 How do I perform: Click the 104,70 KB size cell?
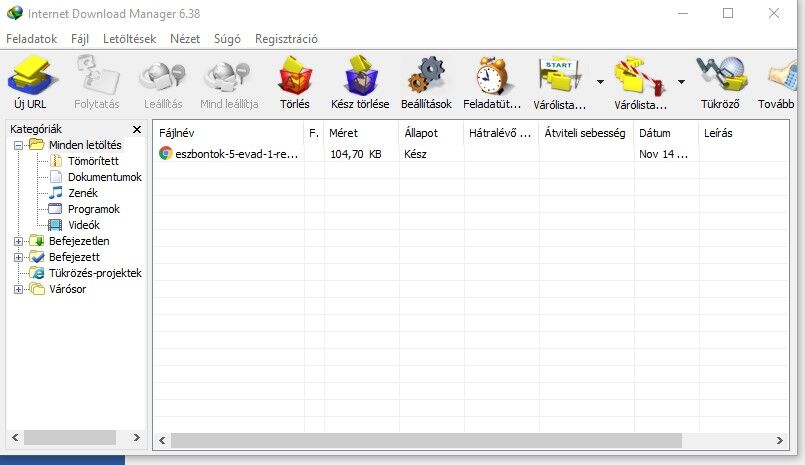point(355,154)
